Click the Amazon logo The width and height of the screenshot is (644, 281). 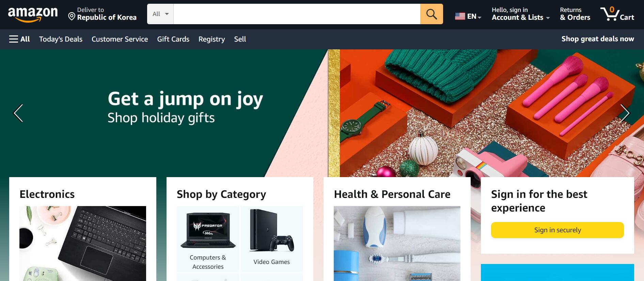(x=33, y=15)
